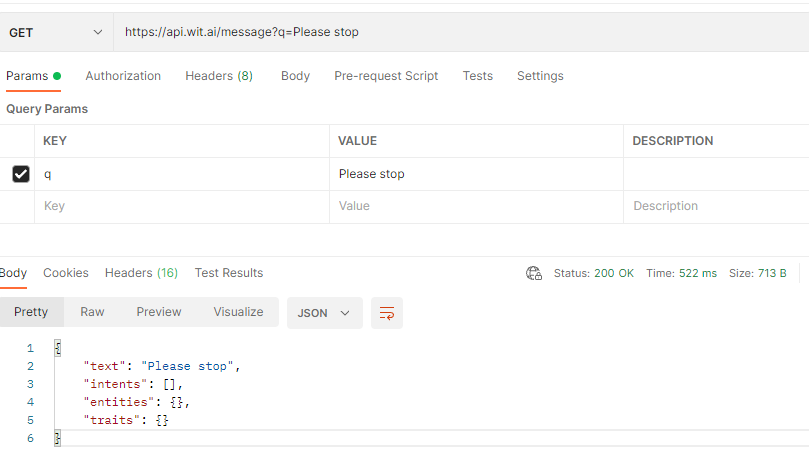Open the request Headers (8) tab
The height and width of the screenshot is (474, 809).
coord(219,76)
